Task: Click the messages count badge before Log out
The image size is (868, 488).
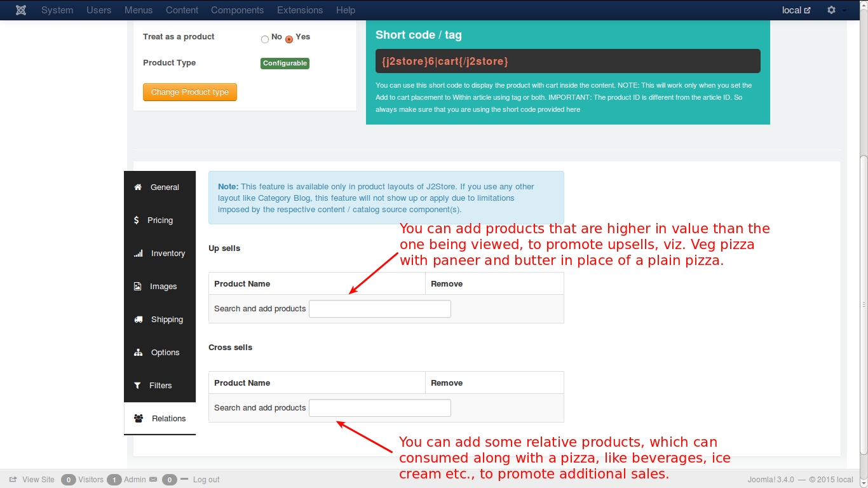Action: point(170,480)
